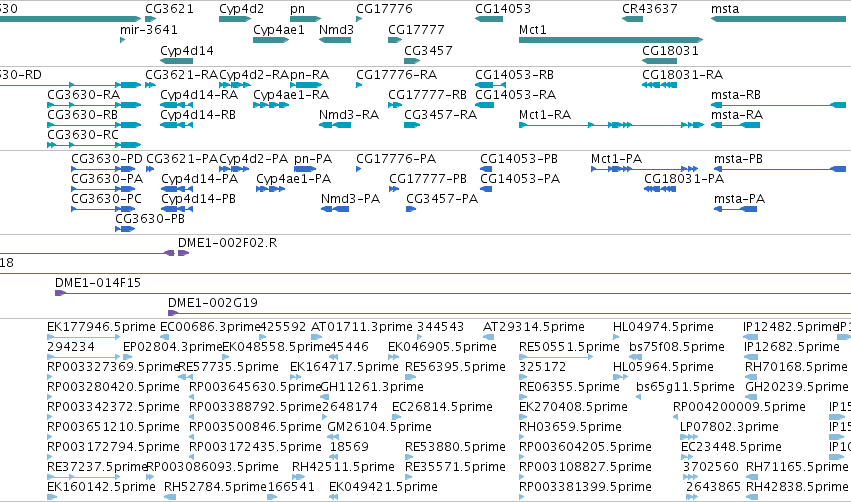Click BAC clone DME1-002G19
Image resolution: width=851 pixels, height=502 pixels.
click(x=213, y=303)
